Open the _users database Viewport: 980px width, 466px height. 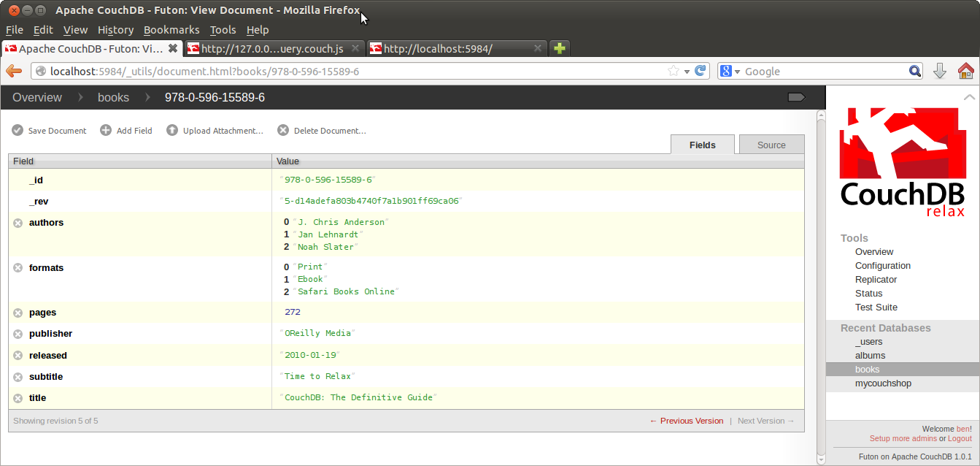pos(869,342)
